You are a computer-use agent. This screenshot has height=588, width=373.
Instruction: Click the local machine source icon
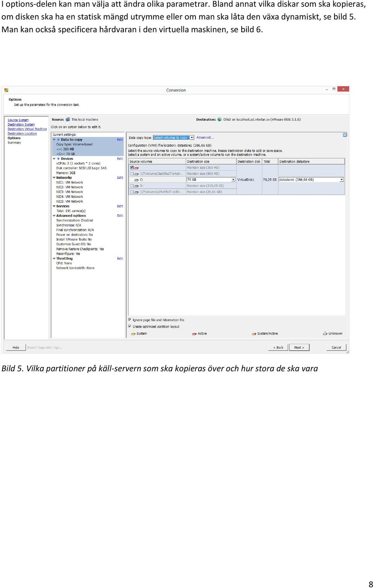pyautogui.click(x=68, y=120)
